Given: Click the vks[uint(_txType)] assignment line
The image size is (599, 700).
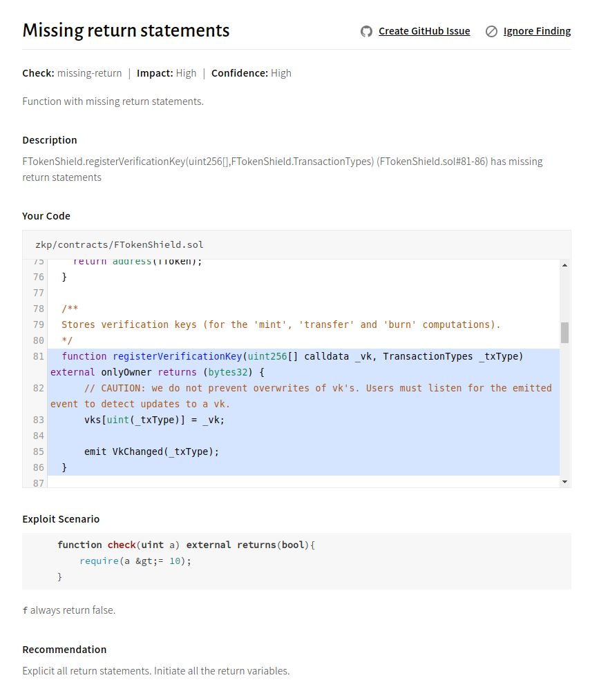Looking at the screenshot, I should click(x=154, y=420).
